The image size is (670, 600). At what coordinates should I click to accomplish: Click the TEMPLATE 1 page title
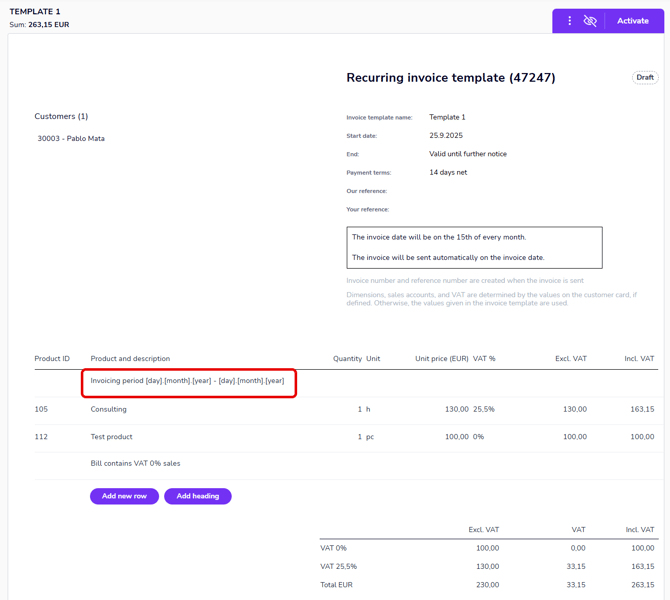tap(35, 12)
